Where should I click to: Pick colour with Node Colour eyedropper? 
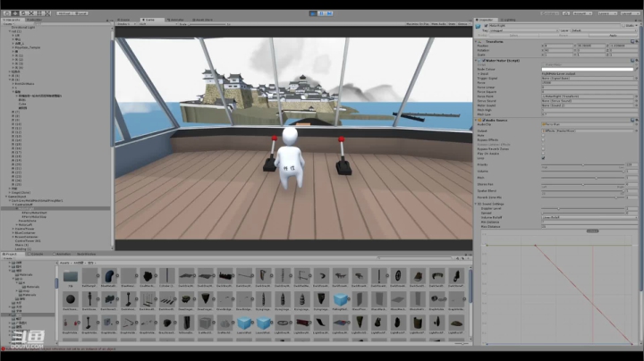(x=636, y=70)
